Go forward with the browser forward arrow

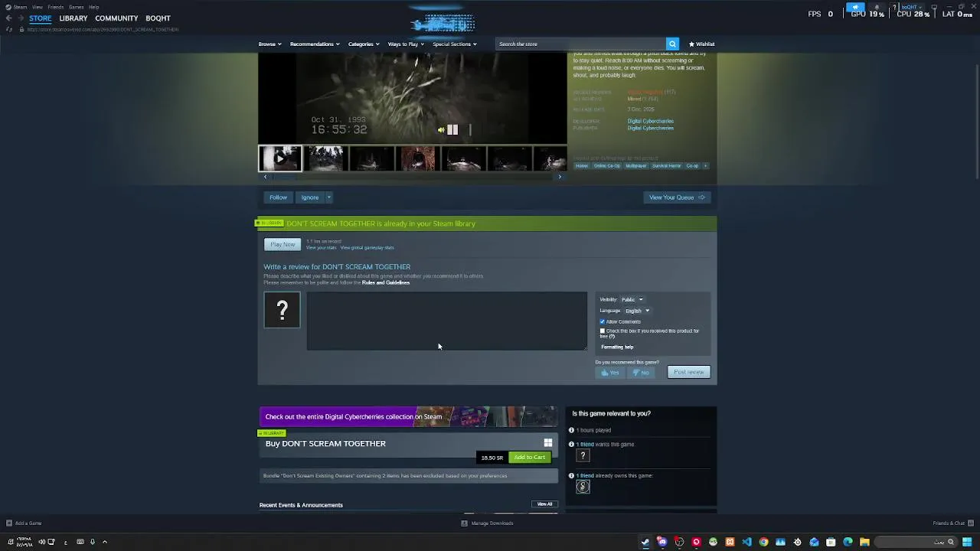click(x=19, y=18)
